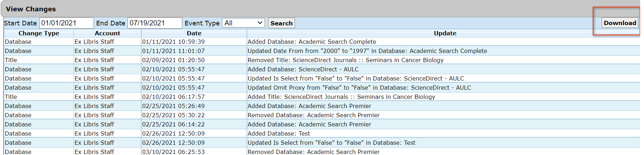Viewport: 644px width, 155px height.
Task: Click the View Changes panel title
Action: (31, 9)
